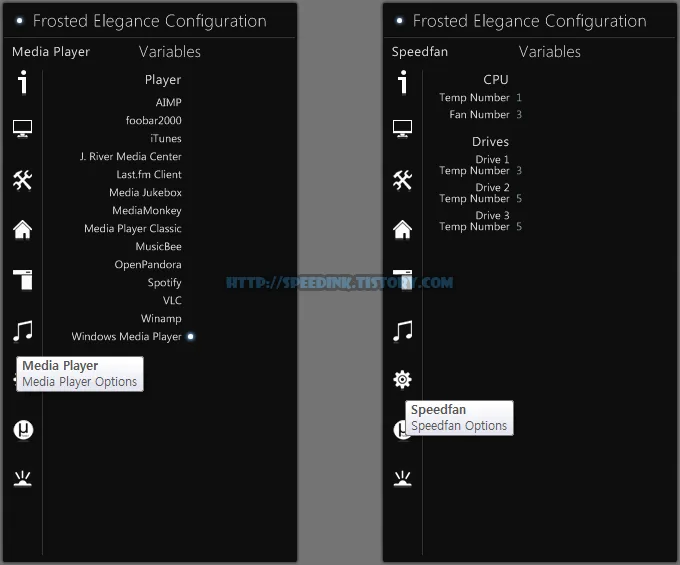Click the music note icon in Media Player window
The width and height of the screenshot is (680, 565).
click(x=23, y=331)
